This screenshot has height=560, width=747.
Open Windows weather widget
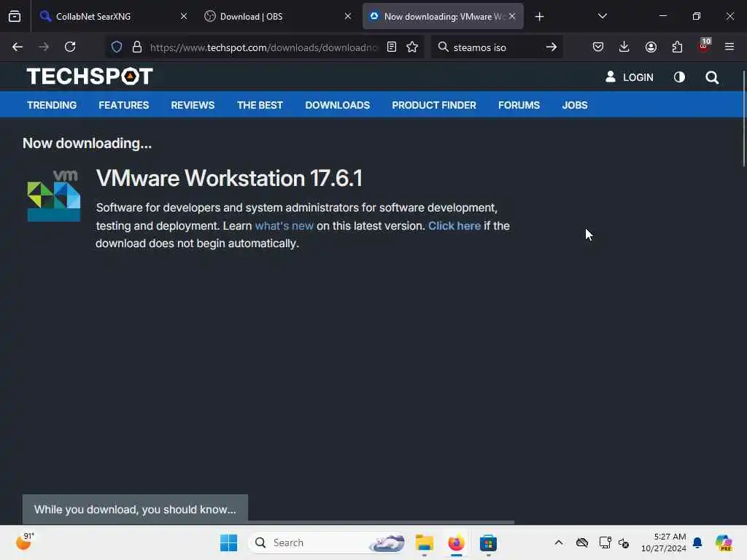tap(24, 542)
